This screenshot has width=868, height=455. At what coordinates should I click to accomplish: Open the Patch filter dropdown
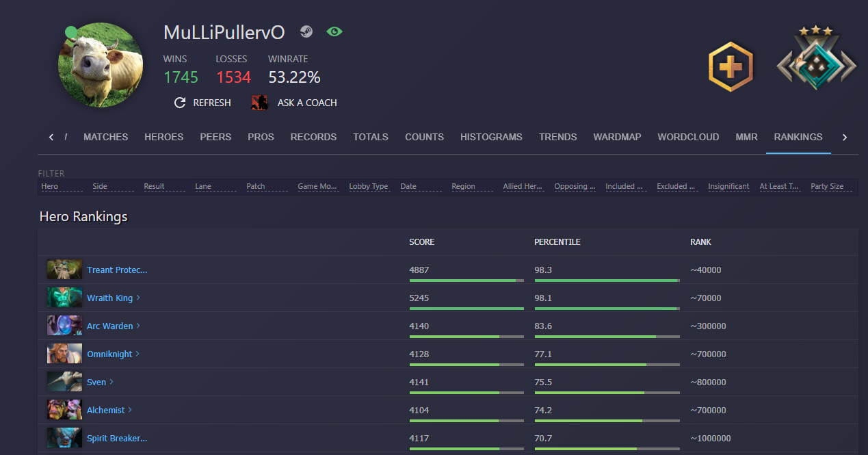click(267, 186)
